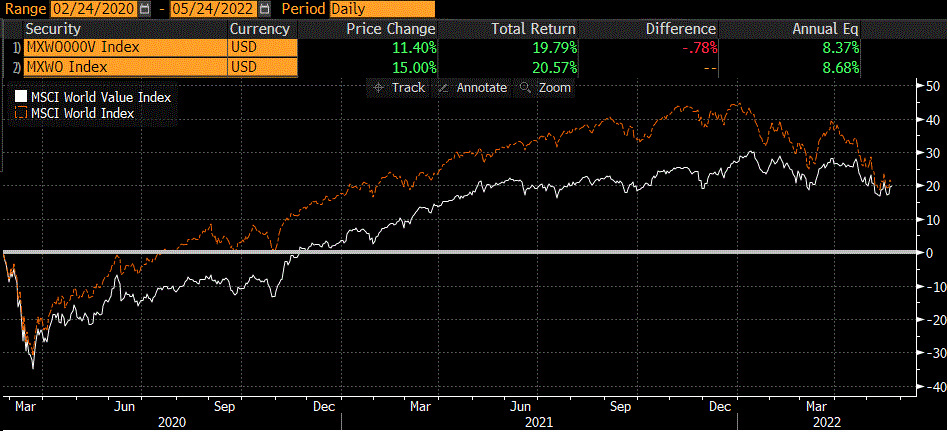Change currency USD for MXWO0000V Index
The width and height of the screenshot is (948, 432).
[263, 48]
